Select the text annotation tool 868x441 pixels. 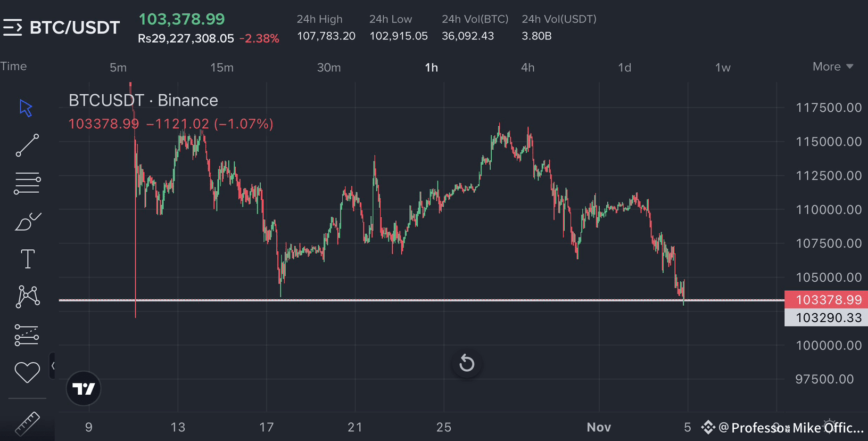pos(28,259)
